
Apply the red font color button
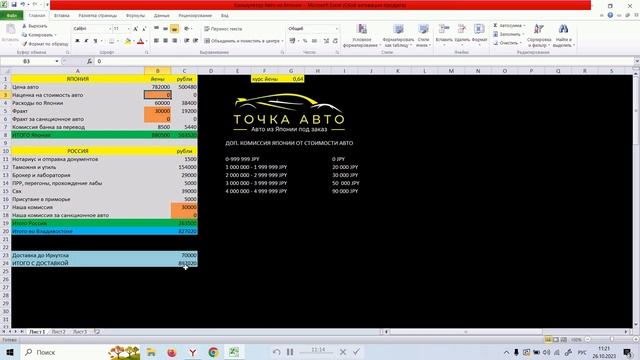click(140, 41)
